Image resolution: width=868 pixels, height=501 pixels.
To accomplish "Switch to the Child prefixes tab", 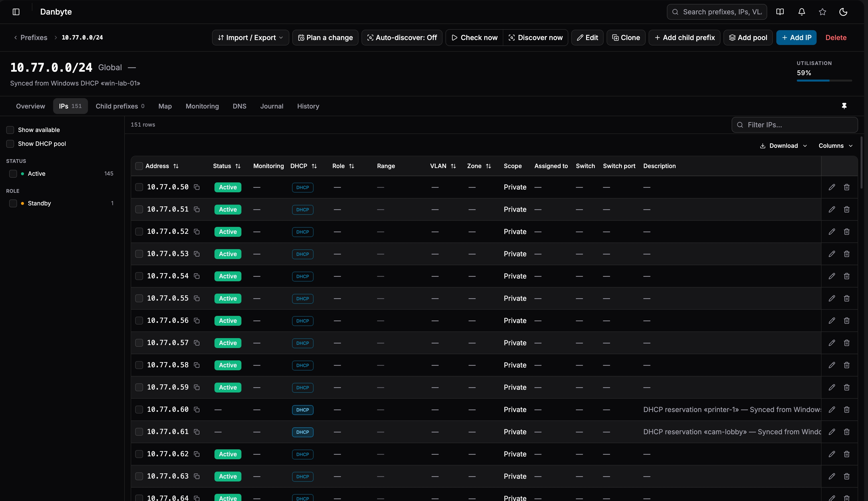I will click(120, 106).
